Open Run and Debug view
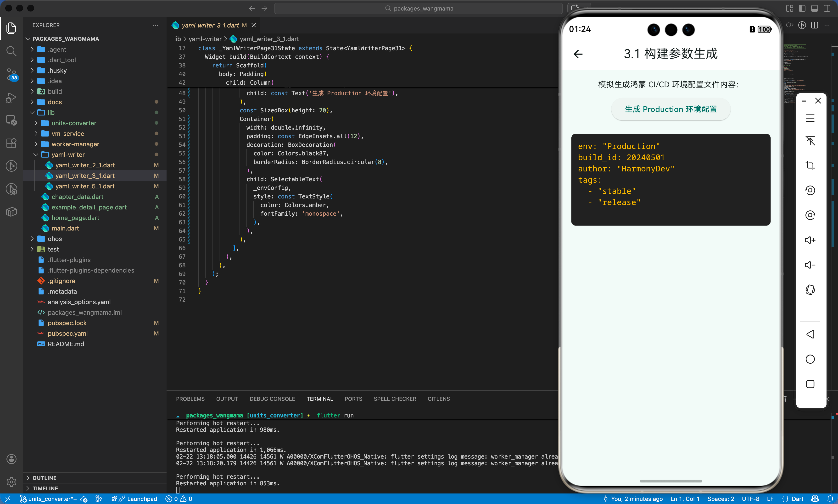Image resolution: width=838 pixels, height=504 pixels. [x=11, y=98]
